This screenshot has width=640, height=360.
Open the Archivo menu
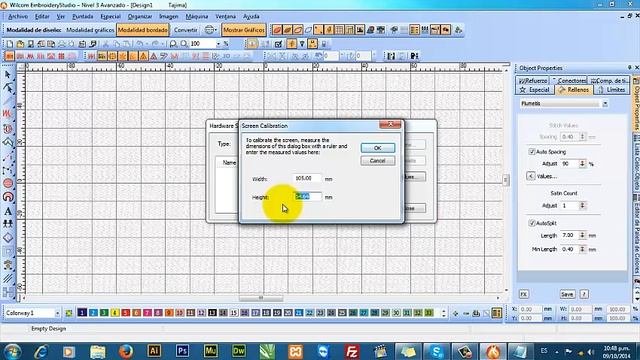[18, 17]
